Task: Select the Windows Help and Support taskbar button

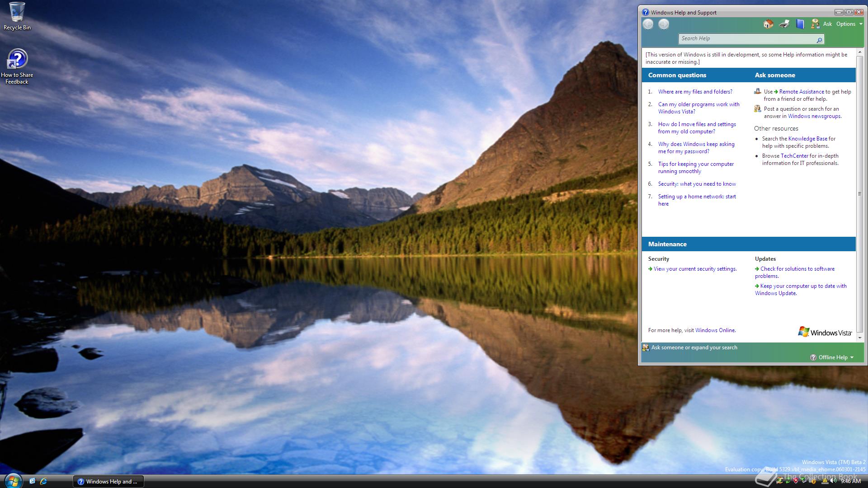Action: [x=108, y=482]
